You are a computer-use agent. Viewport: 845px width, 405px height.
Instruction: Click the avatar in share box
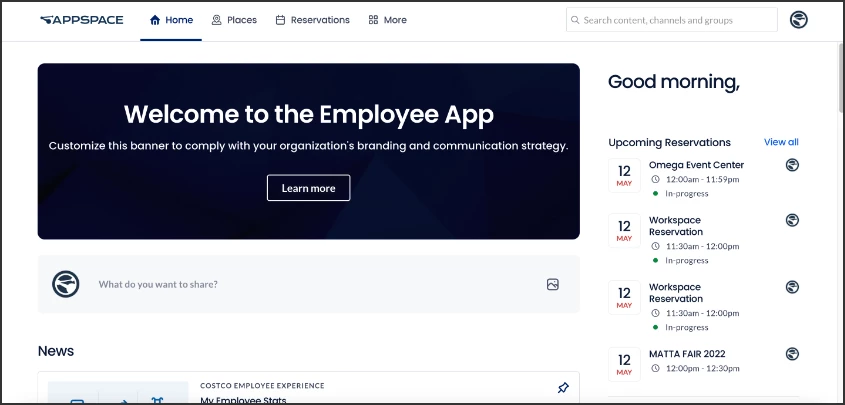tap(66, 284)
